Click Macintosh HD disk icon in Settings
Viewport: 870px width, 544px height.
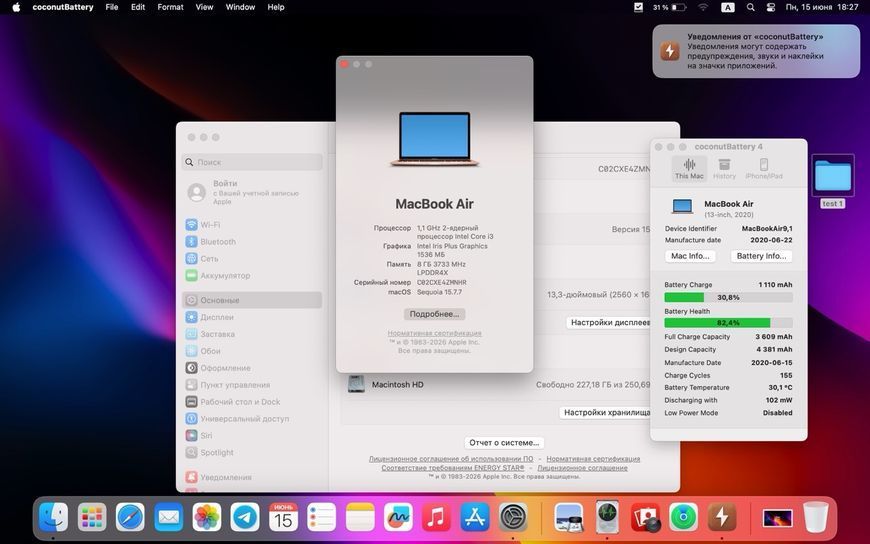click(x=356, y=384)
